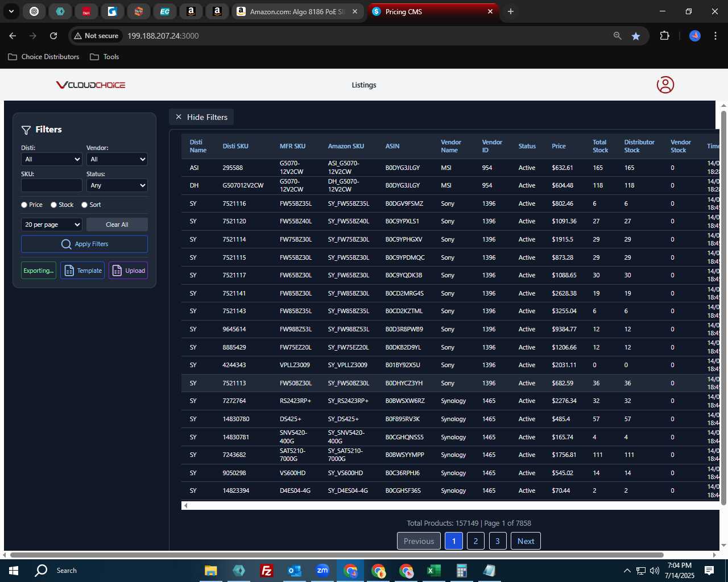728x582 pixels.
Task: Open Zoom from the taskbar
Action: (322, 571)
